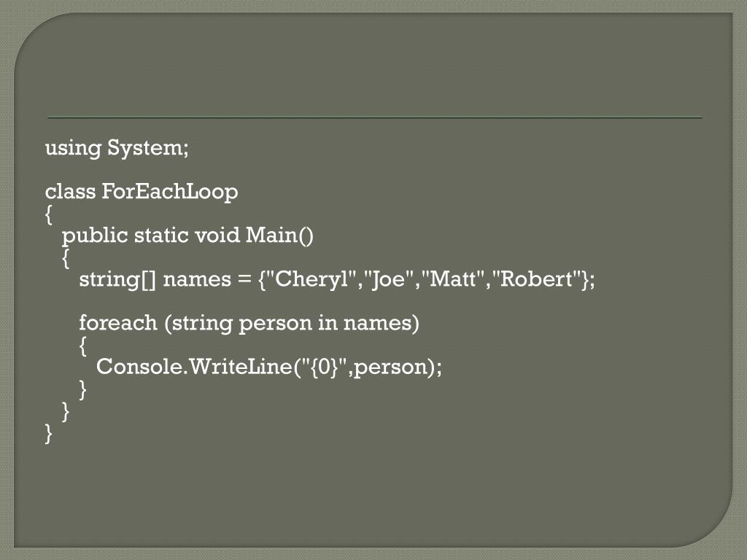Click final closing brace of class

[x=48, y=433]
